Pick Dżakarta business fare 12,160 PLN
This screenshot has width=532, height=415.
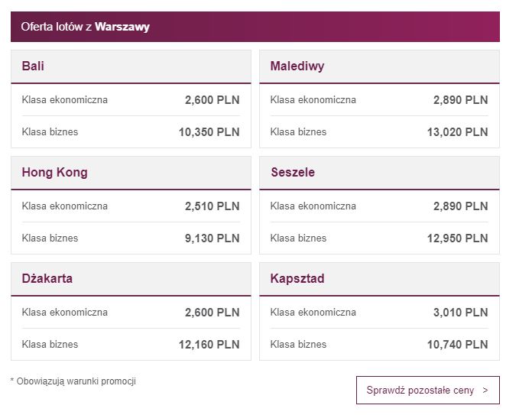(209, 345)
